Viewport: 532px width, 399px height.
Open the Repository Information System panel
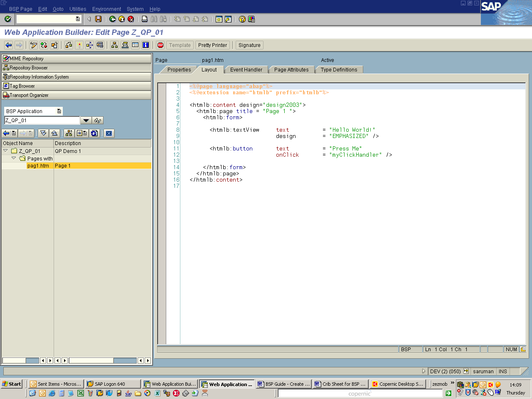76,77
